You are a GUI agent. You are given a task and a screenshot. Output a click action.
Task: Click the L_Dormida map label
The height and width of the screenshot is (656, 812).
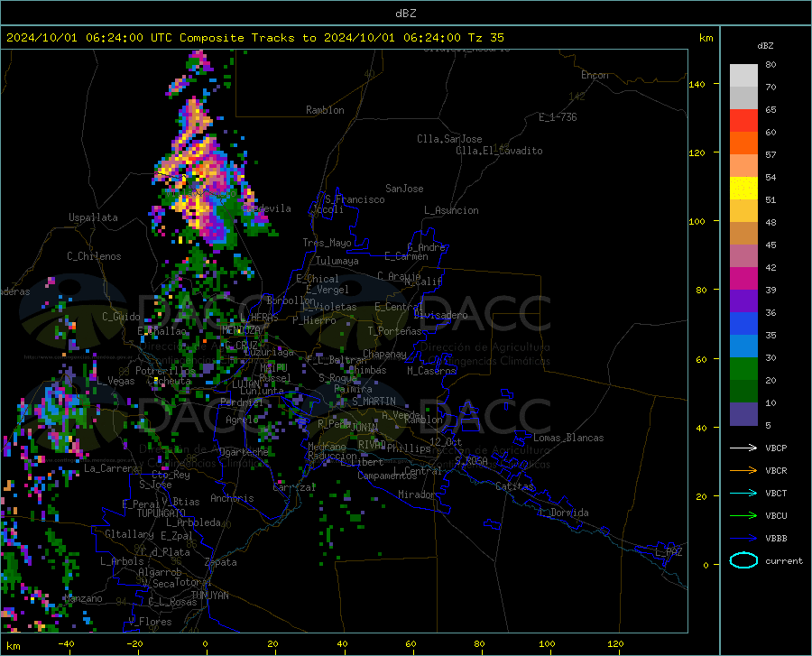pyautogui.click(x=563, y=513)
